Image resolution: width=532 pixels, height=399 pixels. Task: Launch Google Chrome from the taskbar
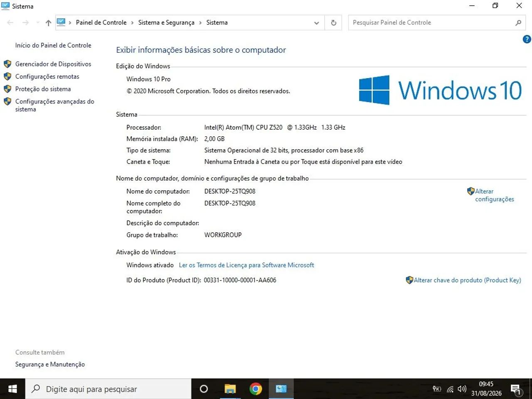[x=256, y=389]
